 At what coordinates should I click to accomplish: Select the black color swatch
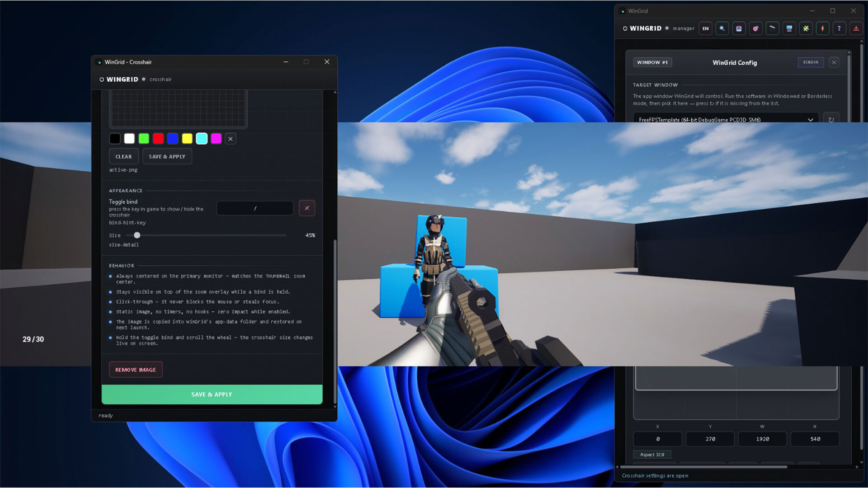coord(115,139)
